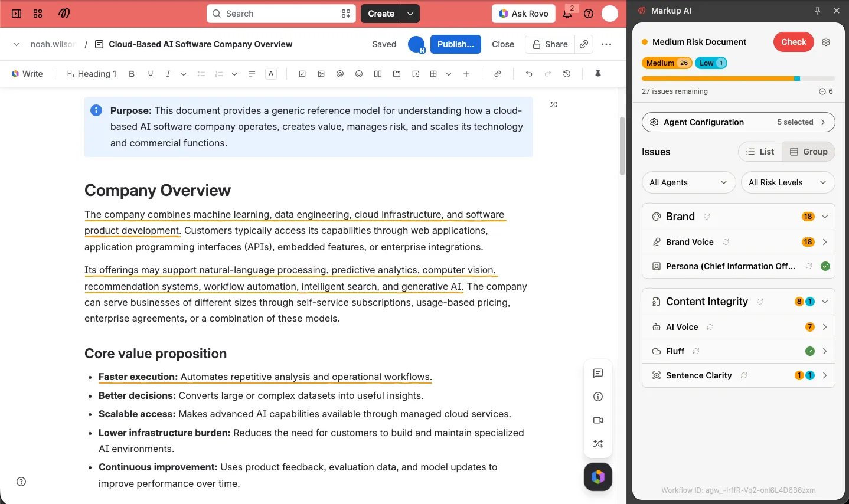Insert an @ mention
The height and width of the screenshot is (504, 849).
point(340,74)
